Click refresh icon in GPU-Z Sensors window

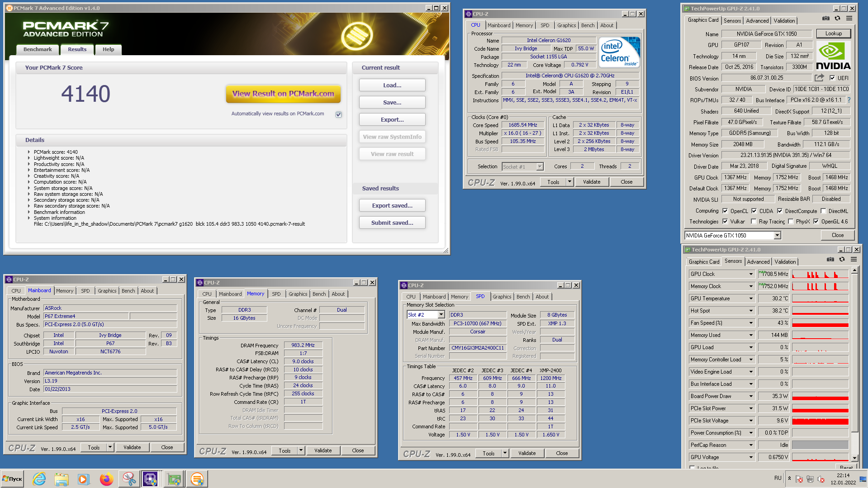pos(842,260)
